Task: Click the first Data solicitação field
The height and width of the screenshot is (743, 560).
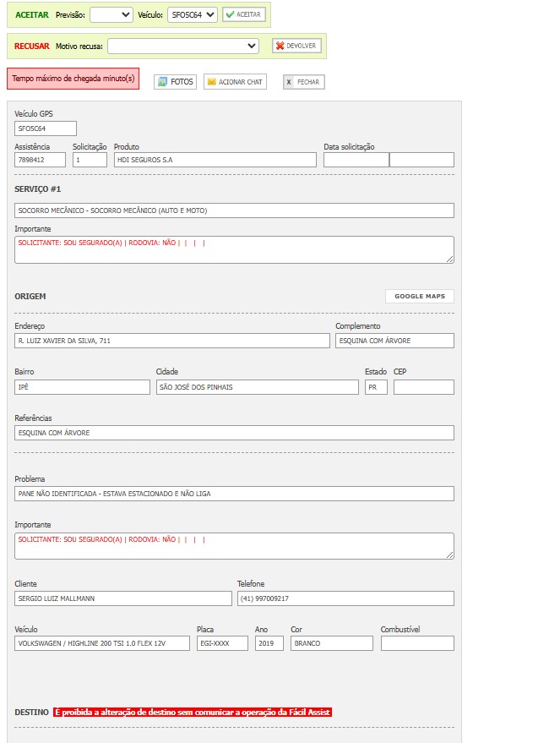Action: coord(356,160)
